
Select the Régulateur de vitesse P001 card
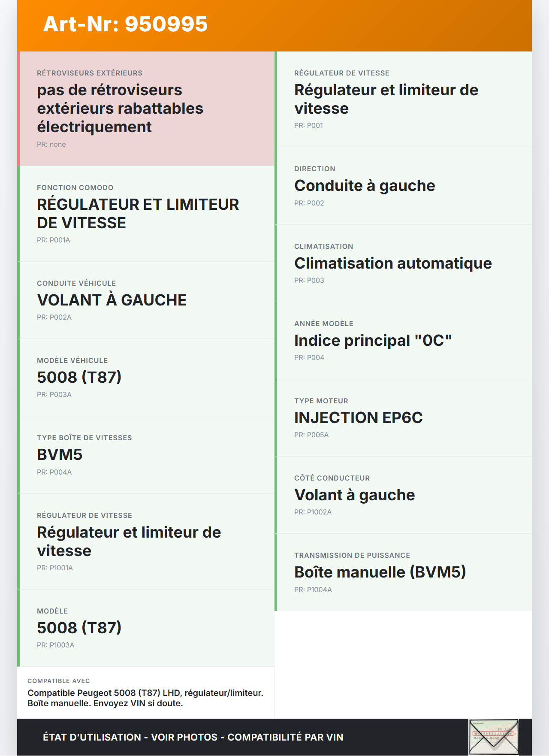(x=403, y=99)
